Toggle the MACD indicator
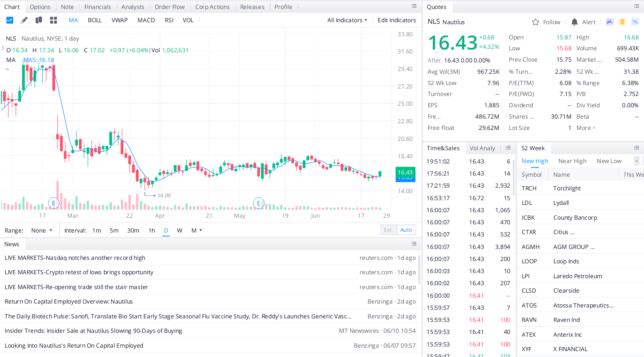The height and width of the screenshot is (357, 644). tap(146, 20)
